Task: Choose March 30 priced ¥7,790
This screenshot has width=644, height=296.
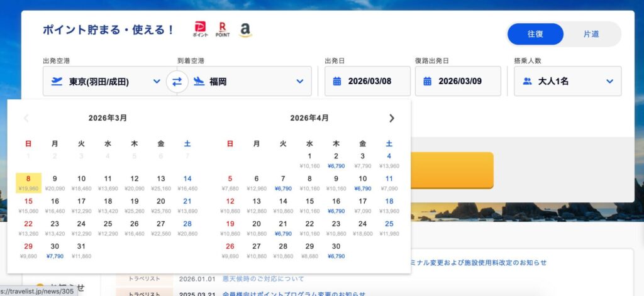Action: (x=55, y=249)
